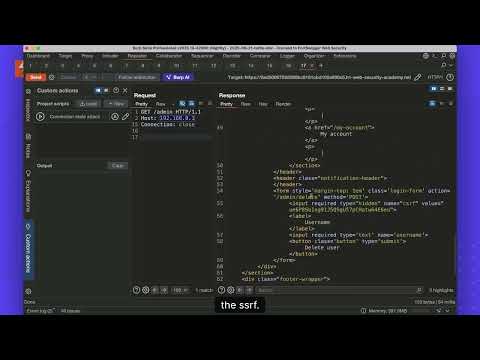This screenshot has height=360, width=480.
Task: Open the Collaborator tab
Action: pyautogui.click(x=169, y=56)
